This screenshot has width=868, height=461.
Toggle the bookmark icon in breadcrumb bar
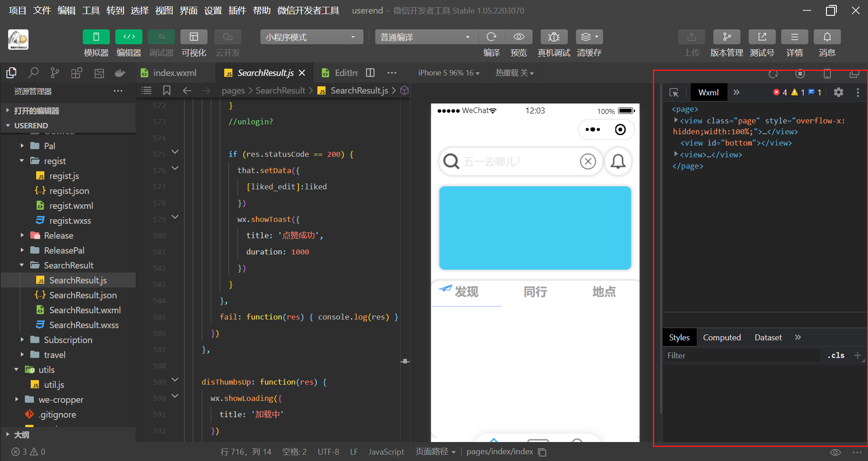coord(167,90)
